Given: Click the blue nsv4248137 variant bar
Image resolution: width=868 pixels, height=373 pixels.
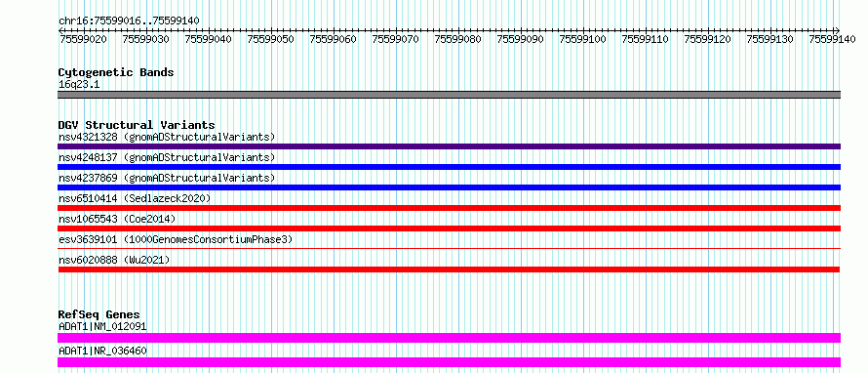Looking at the screenshot, I should click(449, 167).
